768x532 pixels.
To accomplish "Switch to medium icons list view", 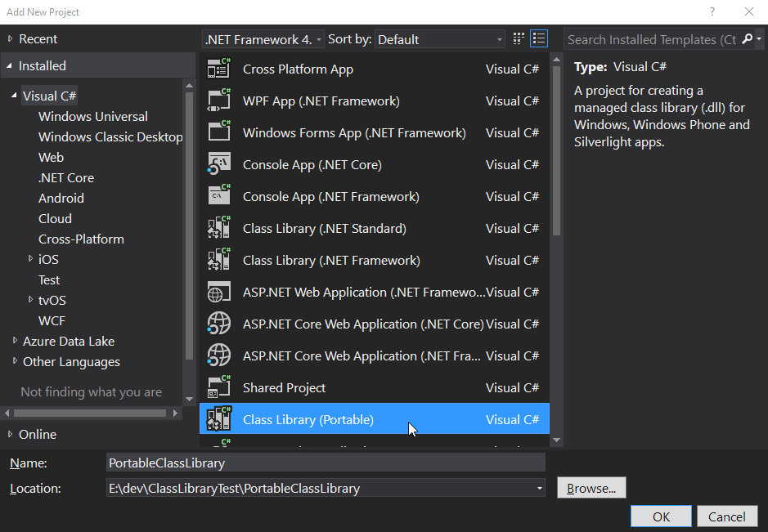I will tap(539, 38).
